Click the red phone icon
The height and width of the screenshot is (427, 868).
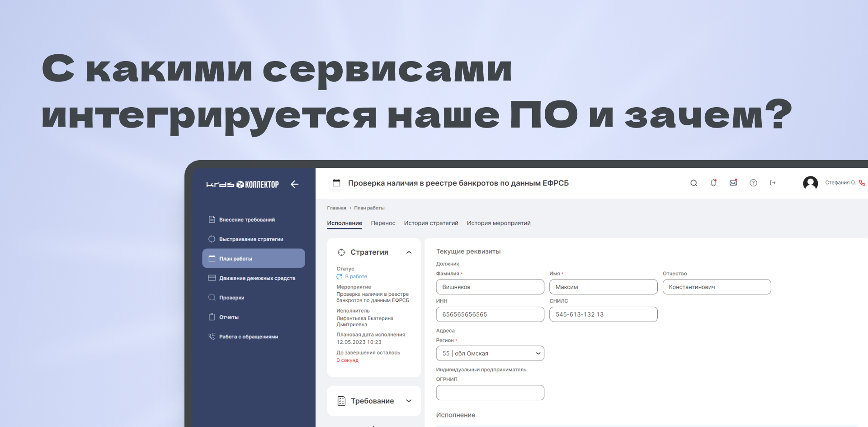(x=862, y=183)
